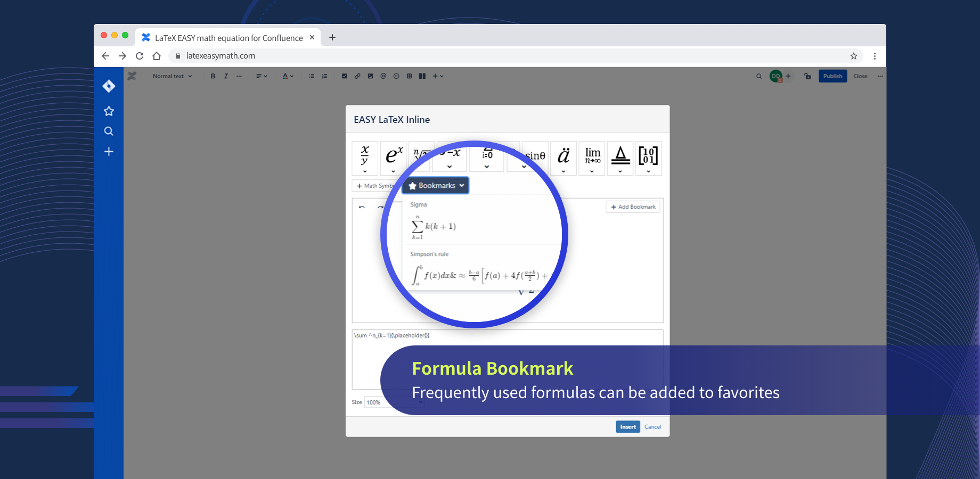Viewport: 980px width, 479px height.
Task: Insert numbered list in the editor
Action: tap(325, 76)
